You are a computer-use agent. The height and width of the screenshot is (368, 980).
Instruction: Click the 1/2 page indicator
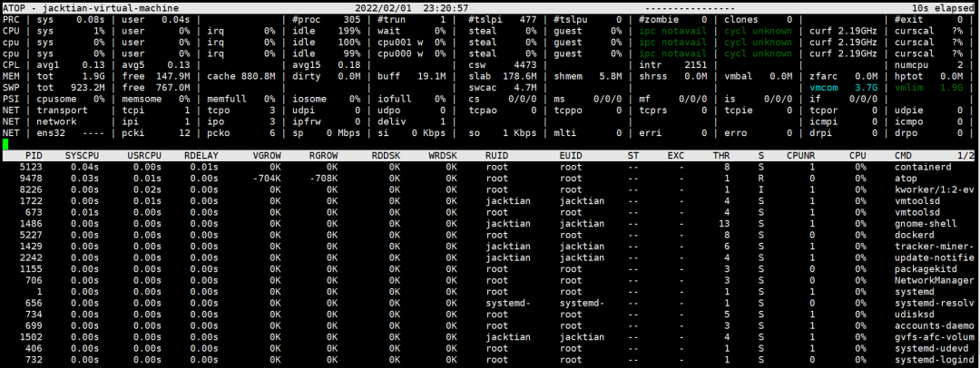pyautogui.click(x=965, y=156)
